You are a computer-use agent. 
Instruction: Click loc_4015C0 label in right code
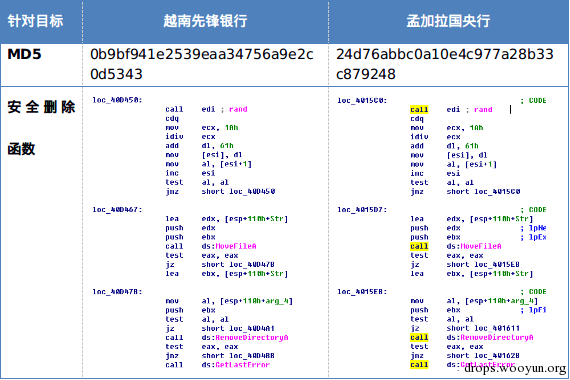(362, 100)
